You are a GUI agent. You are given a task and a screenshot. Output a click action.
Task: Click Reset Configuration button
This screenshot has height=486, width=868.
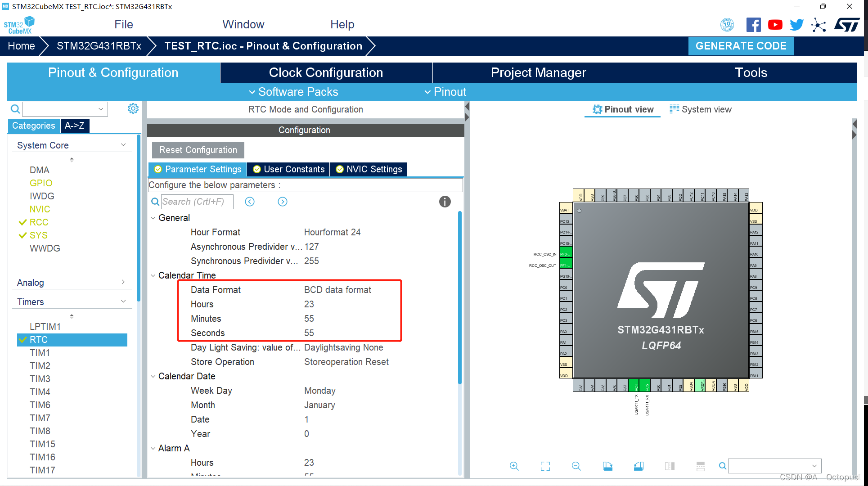[198, 150]
